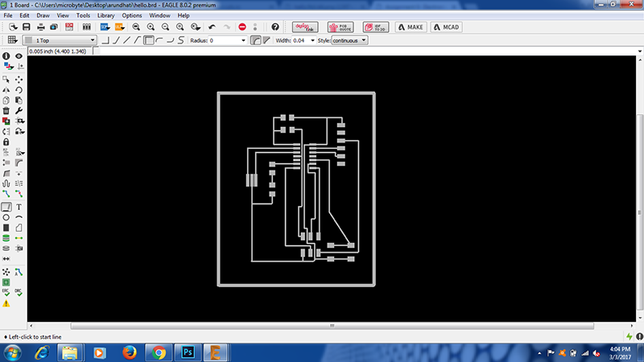Select the Rotate tool
Image resolution: width=644 pixels, height=362 pixels.
tap(19, 90)
